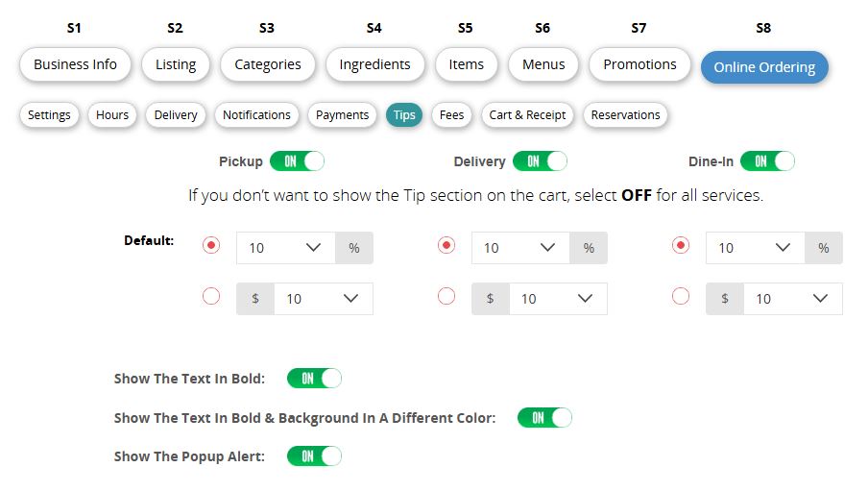The image size is (868, 492).
Task: Open the Cart & Receipt sub-tab
Action: 527,115
